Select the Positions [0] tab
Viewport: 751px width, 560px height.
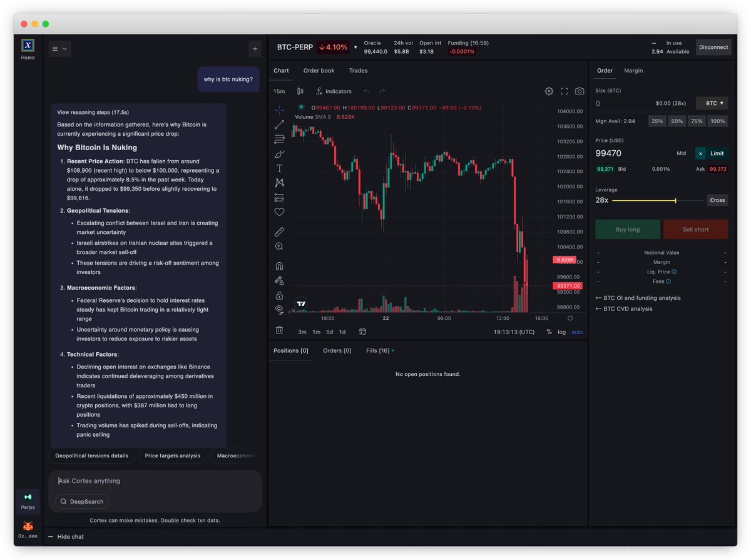coord(291,350)
